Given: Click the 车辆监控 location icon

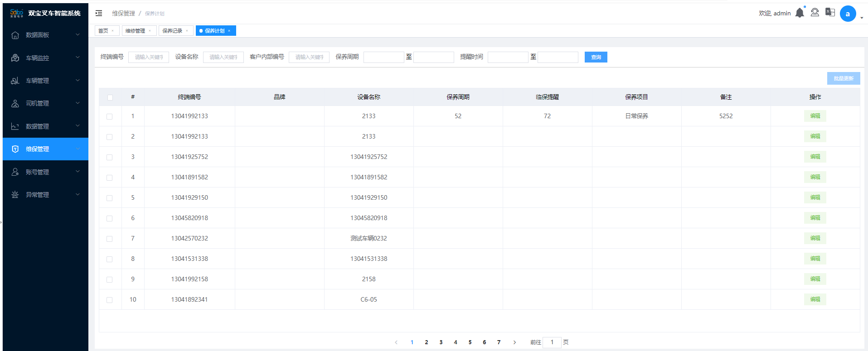Looking at the screenshot, I should click(x=15, y=58).
